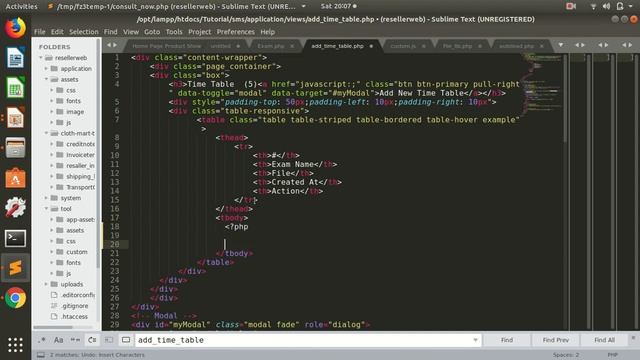Open the Preferences menu
The height and width of the screenshot is (360, 640).
coord(236,32)
